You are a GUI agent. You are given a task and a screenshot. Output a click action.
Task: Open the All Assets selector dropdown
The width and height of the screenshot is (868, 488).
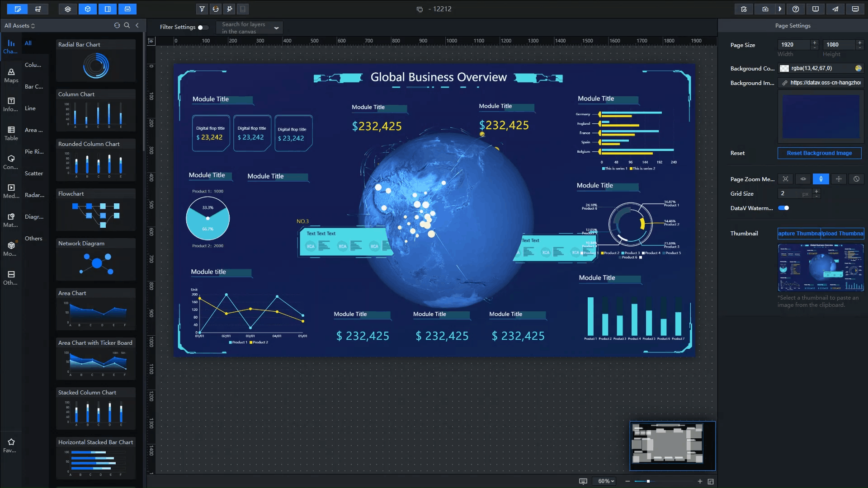click(x=19, y=26)
